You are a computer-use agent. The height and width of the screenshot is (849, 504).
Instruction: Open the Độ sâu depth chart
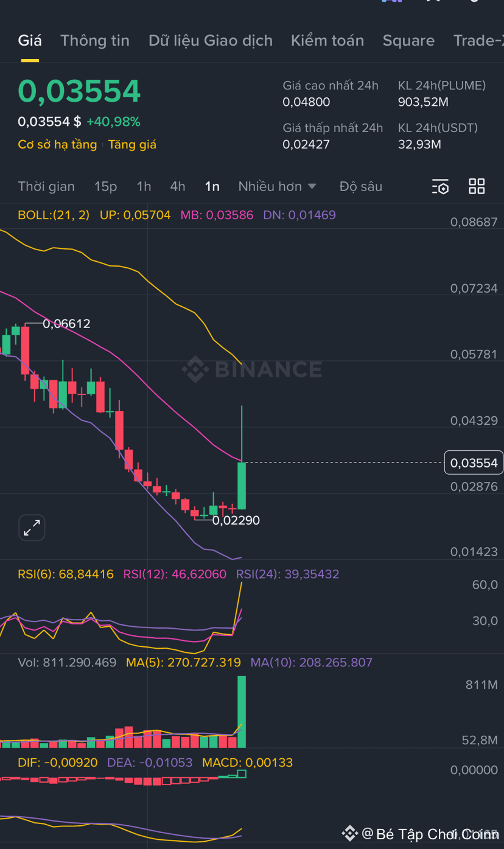pos(361,186)
